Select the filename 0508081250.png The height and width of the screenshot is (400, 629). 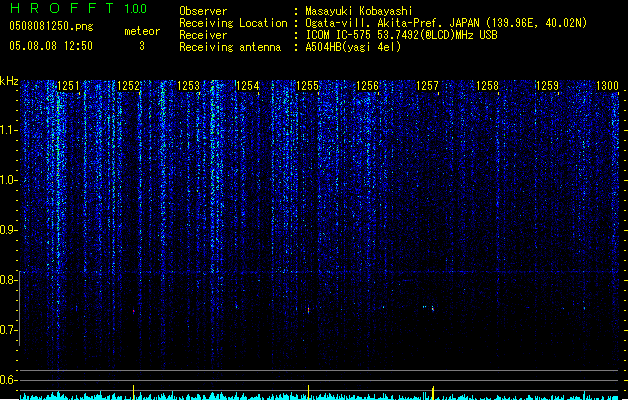click(x=51, y=26)
